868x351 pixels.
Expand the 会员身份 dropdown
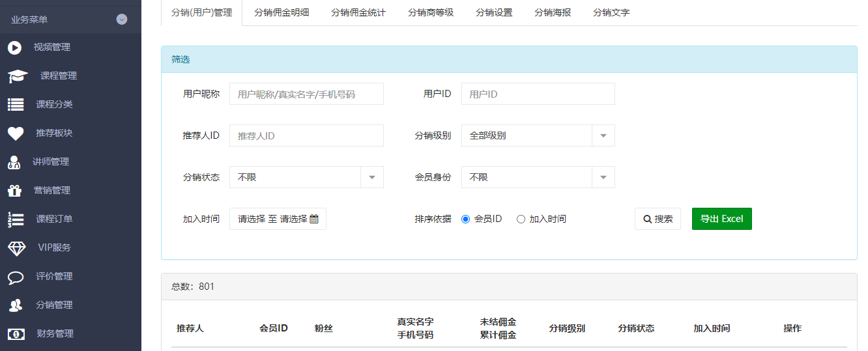[x=538, y=177]
